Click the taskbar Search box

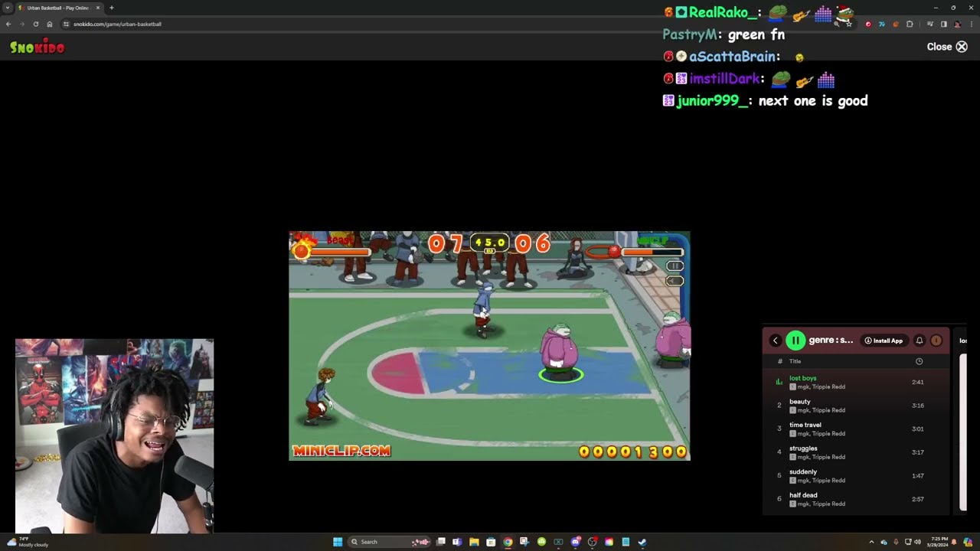[389, 542]
